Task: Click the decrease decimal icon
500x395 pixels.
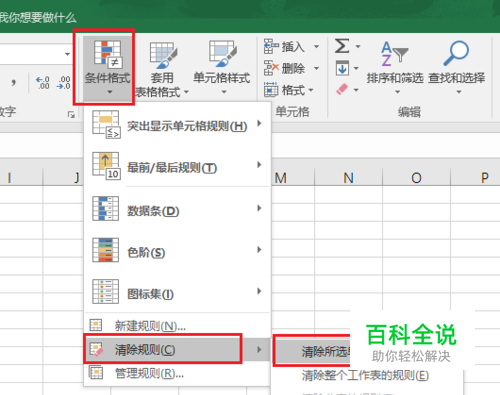Action: 64,83
